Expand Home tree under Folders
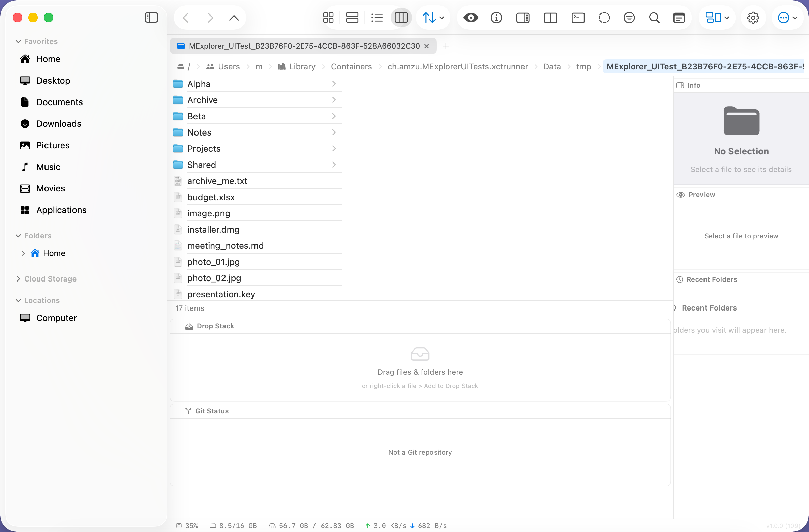The width and height of the screenshot is (809, 532). 23,253
